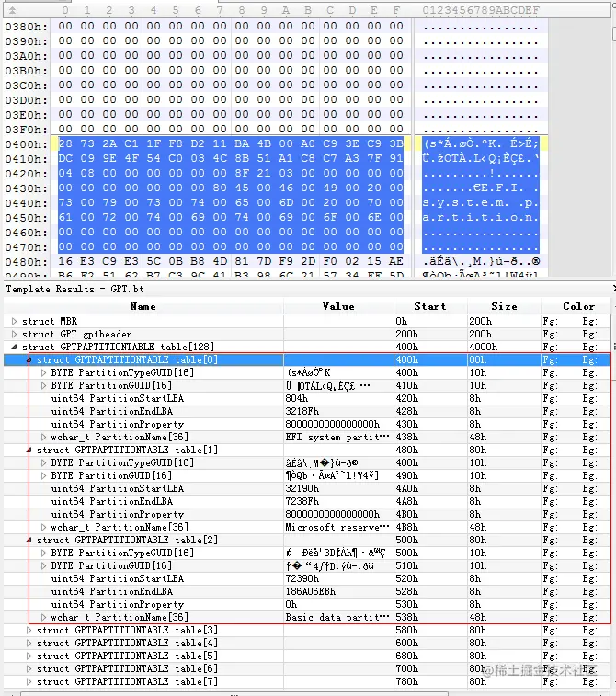Select PartitionProperty value 0h in table[2]
The height and width of the screenshot is (696, 616).
click(291, 604)
